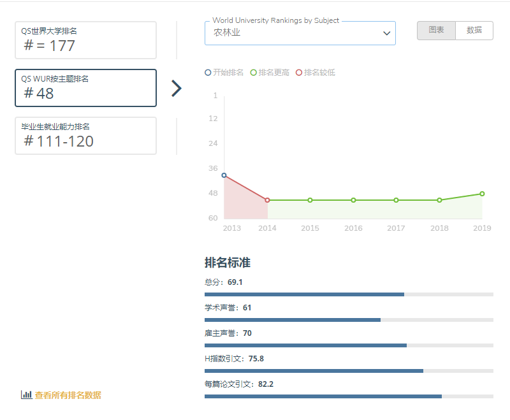The height and width of the screenshot is (420, 510).
Task: Switch to 数据 data view
Action: point(474,31)
